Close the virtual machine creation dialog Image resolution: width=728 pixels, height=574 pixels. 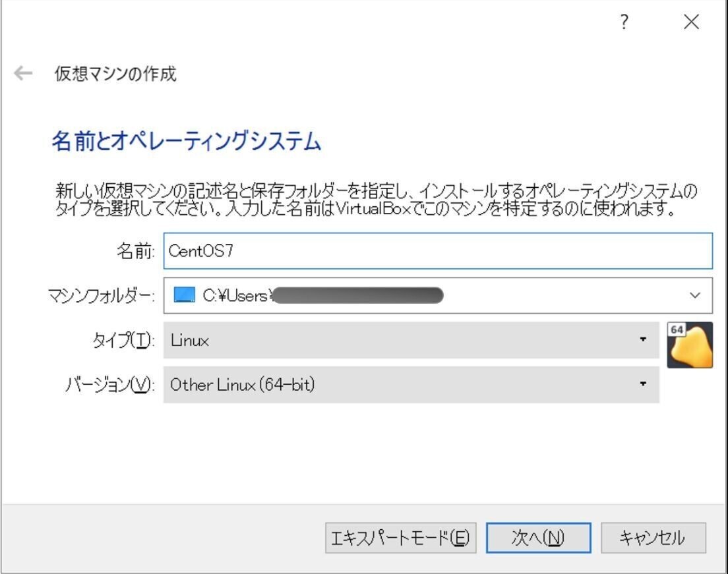691,22
